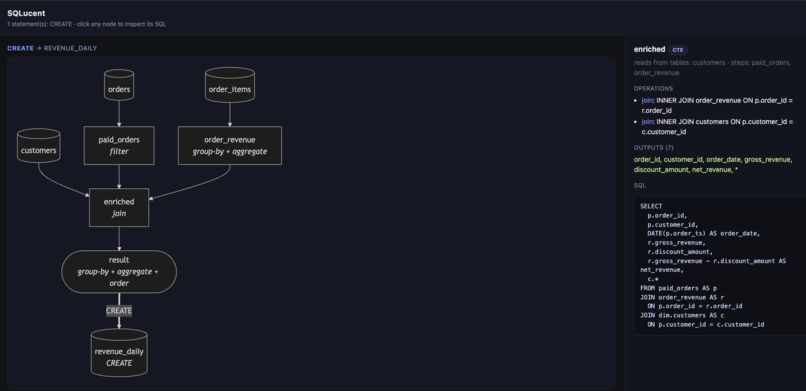Click the SQLucent app title
The image size is (806, 391).
[26, 13]
